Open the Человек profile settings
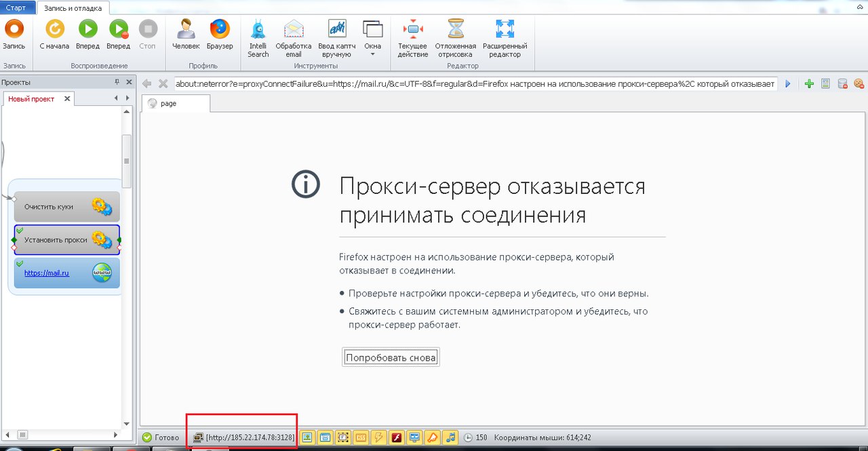 pos(186,35)
